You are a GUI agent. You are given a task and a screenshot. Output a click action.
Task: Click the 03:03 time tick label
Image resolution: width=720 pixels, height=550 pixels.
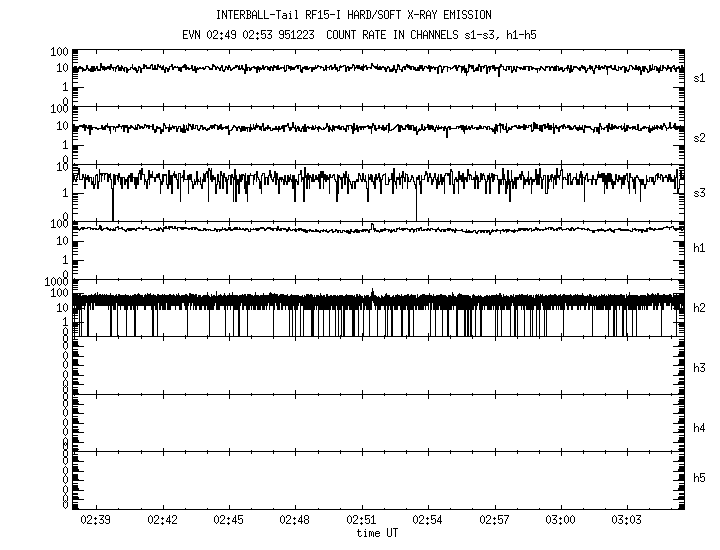[627, 520]
